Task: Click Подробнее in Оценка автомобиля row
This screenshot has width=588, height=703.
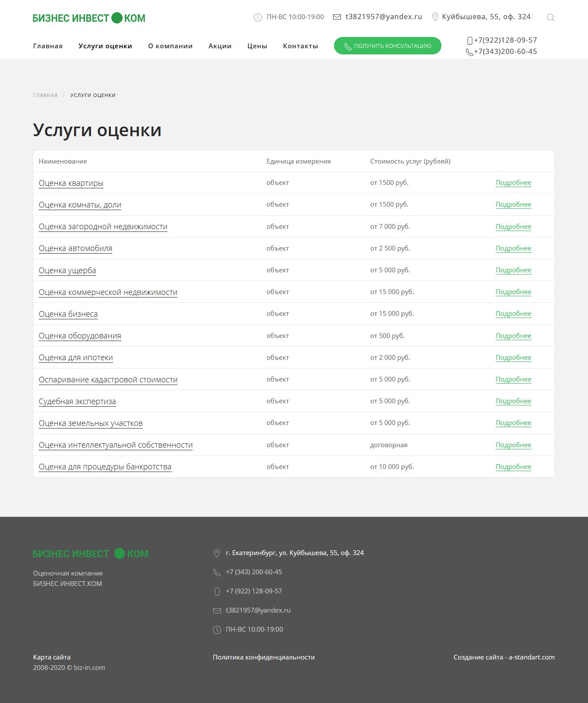Action: 514,248
